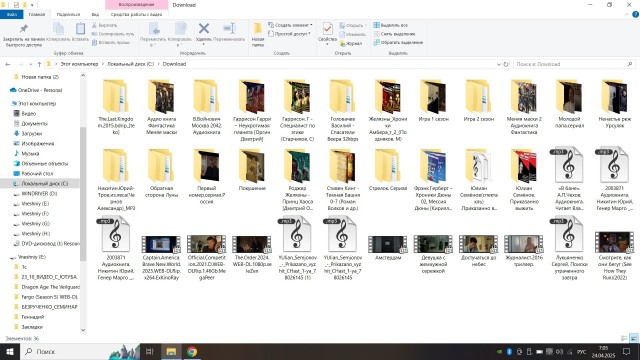Click the Свойства (Properties) checkmark icon

tap(327, 29)
